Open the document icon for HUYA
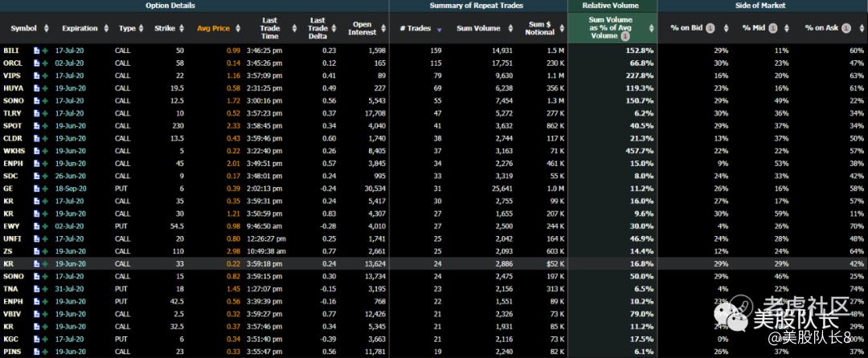 tap(36, 87)
